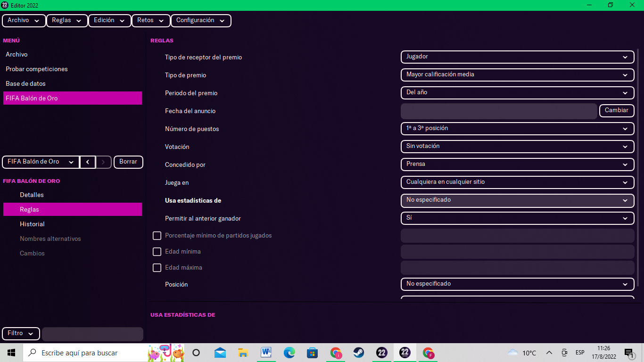
Task: Click the weather cloud icon showing 10°C
Action: (513, 353)
